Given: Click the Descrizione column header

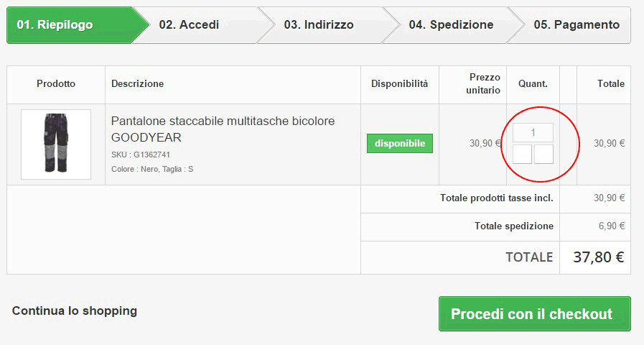Looking at the screenshot, I should [137, 84].
